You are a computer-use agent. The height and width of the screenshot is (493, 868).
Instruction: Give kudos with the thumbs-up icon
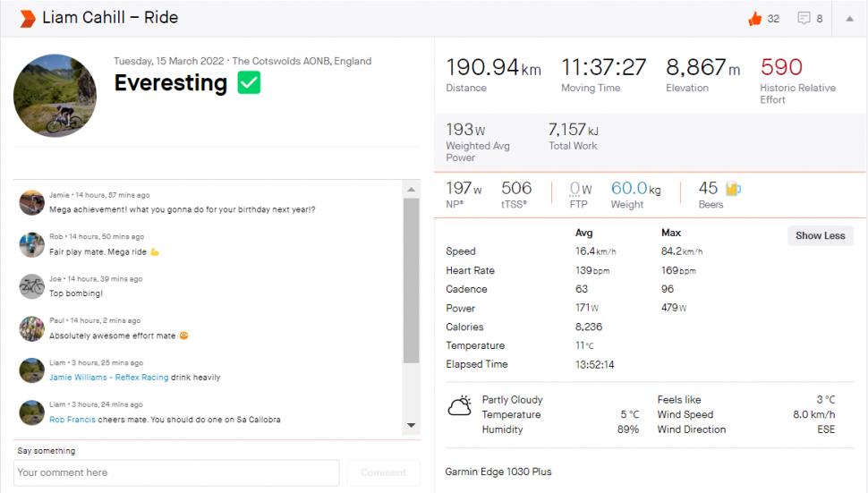click(754, 19)
